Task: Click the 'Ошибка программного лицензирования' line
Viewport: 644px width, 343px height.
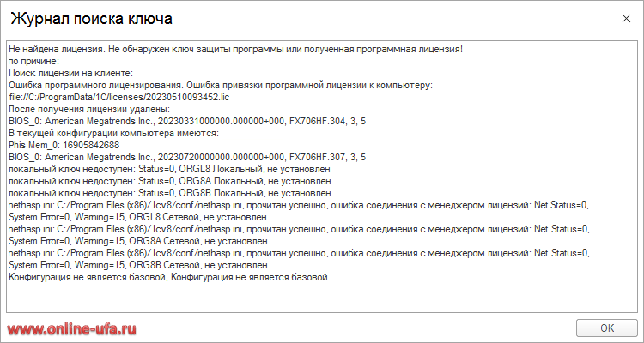Action: [221, 86]
